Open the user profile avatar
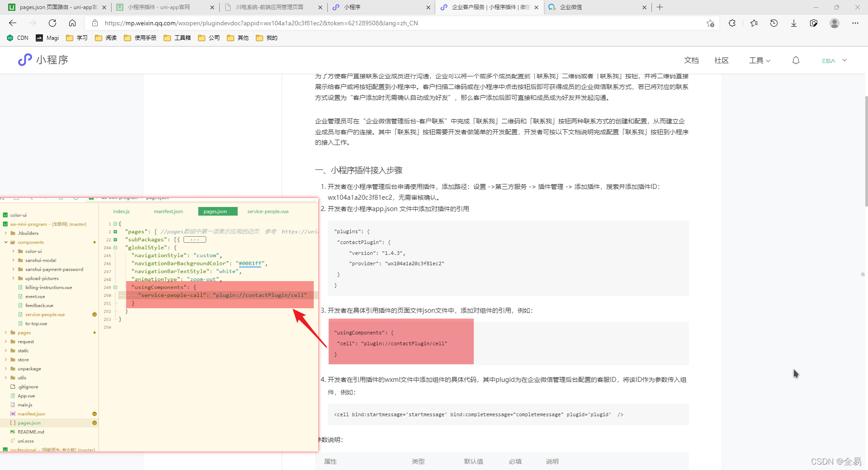The image size is (868, 470). pyautogui.click(x=835, y=23)
